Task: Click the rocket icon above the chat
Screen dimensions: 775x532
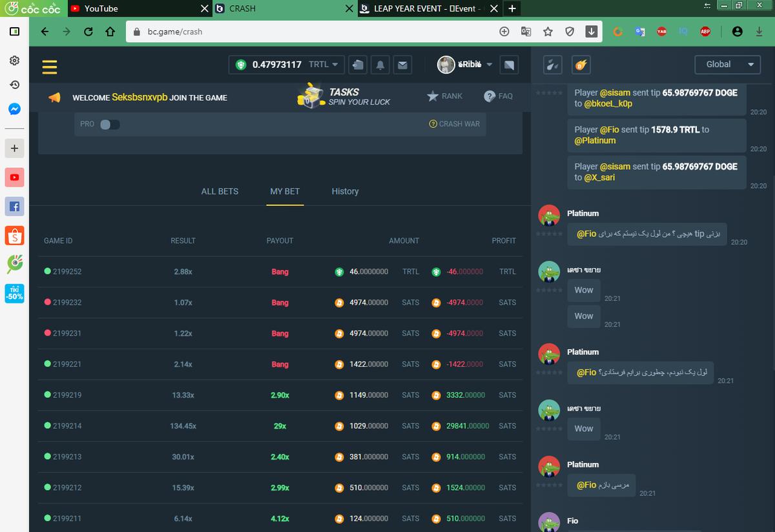Action: pyautogui.click(x=553, y=65)
